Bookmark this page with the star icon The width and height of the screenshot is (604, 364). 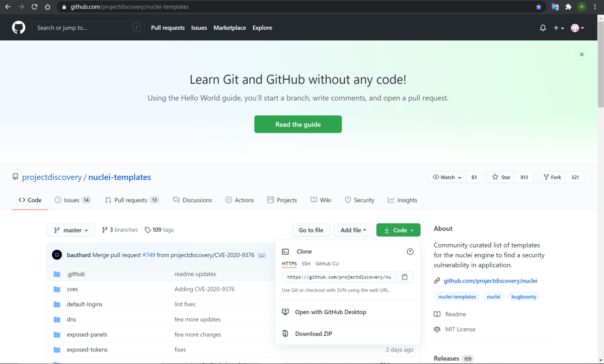[539, 7]
